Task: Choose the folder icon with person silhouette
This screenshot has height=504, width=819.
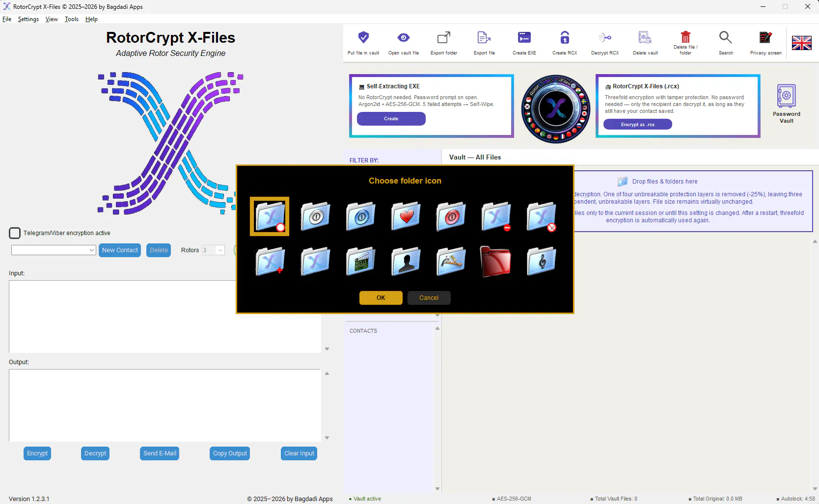Action: tap(406, 261)
